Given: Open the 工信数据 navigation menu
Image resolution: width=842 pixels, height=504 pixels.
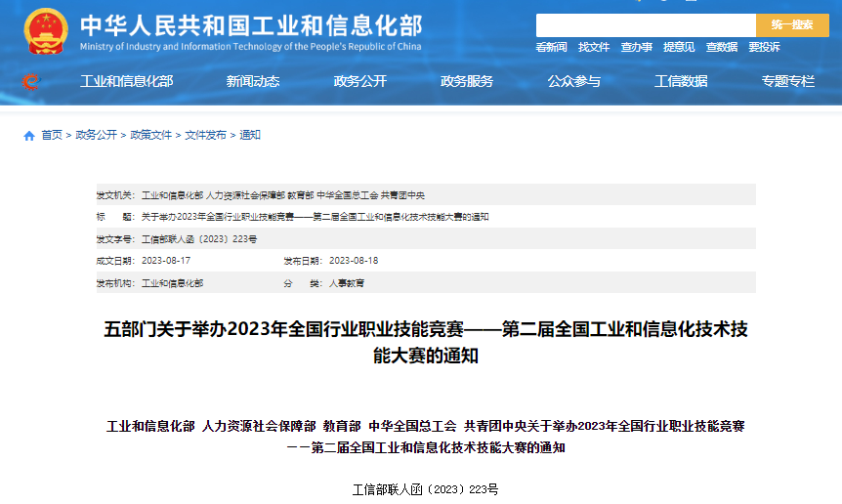Looking at the screenshot, I should click(681, 82).
